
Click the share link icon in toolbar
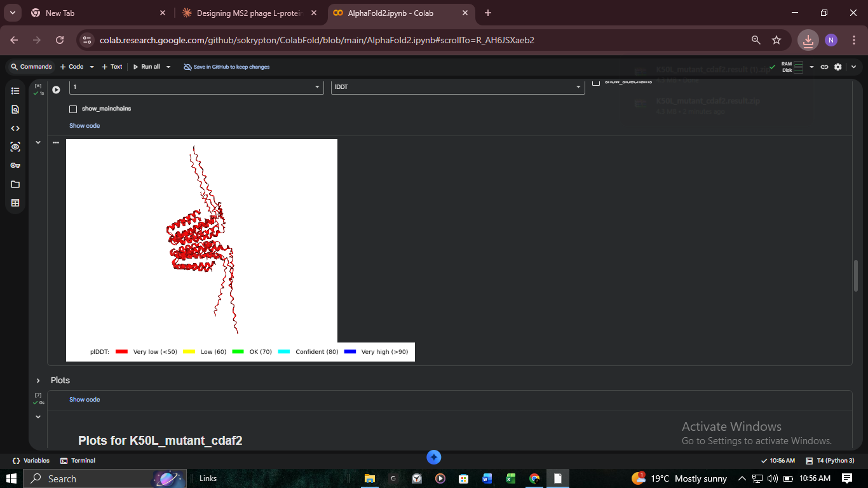(824, 67)
